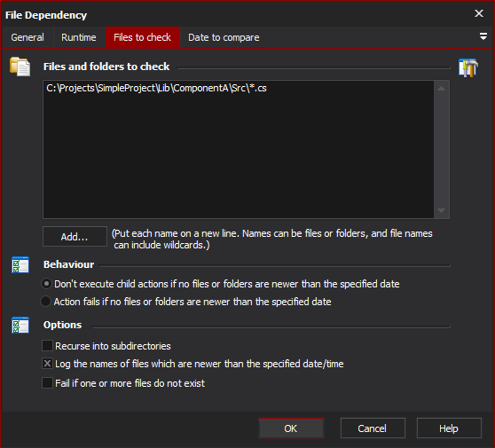Close the File Dependency dialog
The width and height of the screenshot is (495, 448).
[479, 13]
